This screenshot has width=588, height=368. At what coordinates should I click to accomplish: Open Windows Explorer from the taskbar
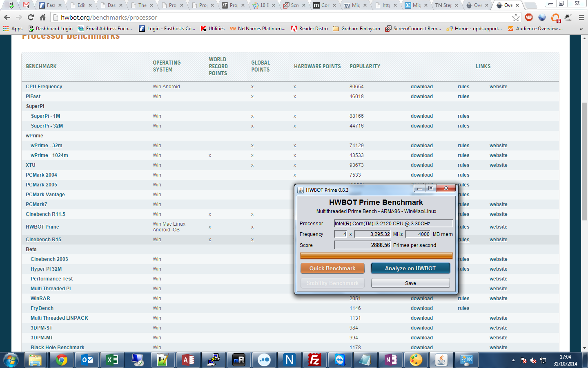(35, 360)
